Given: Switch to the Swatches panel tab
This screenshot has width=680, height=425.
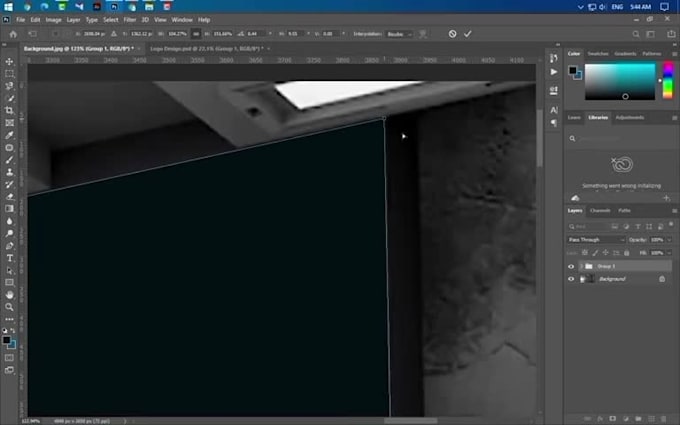Looking at the screenshot, I should (598, 54).
